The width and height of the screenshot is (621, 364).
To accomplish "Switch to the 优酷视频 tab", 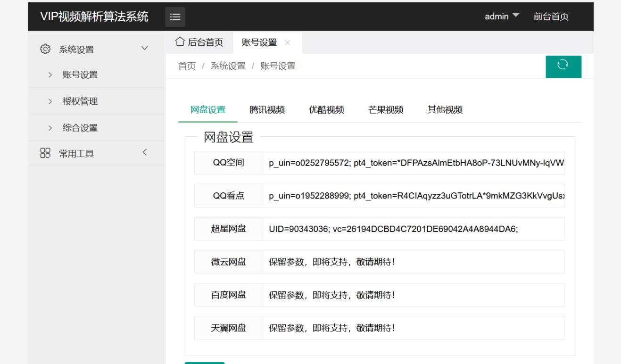I will (327, 110).
